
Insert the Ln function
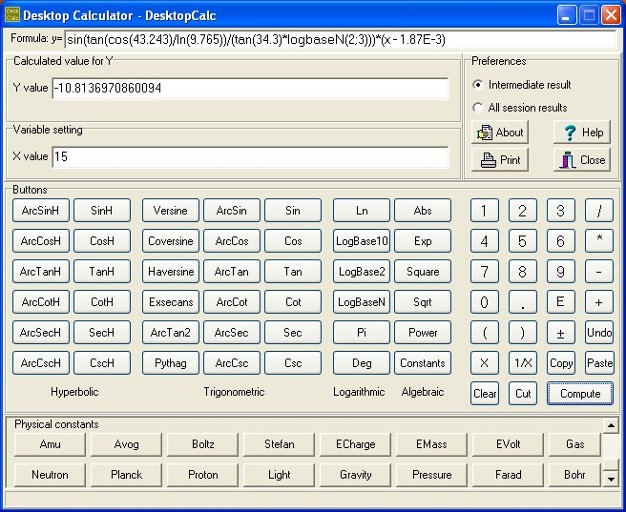361,210
